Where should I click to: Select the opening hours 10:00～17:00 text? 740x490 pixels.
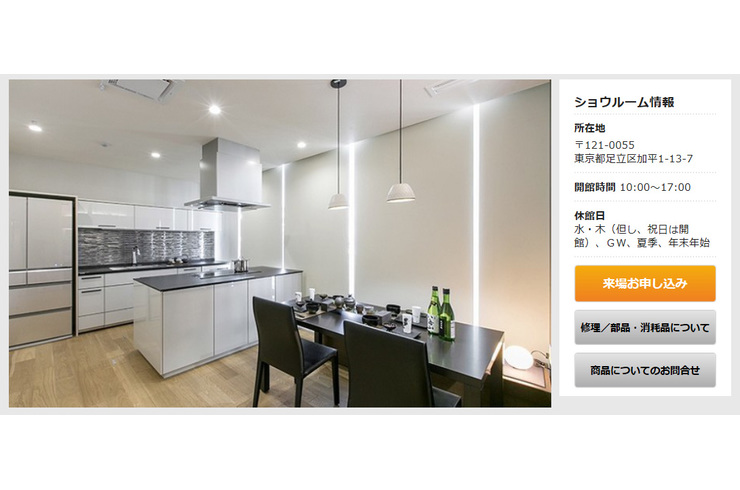[655, 187]
